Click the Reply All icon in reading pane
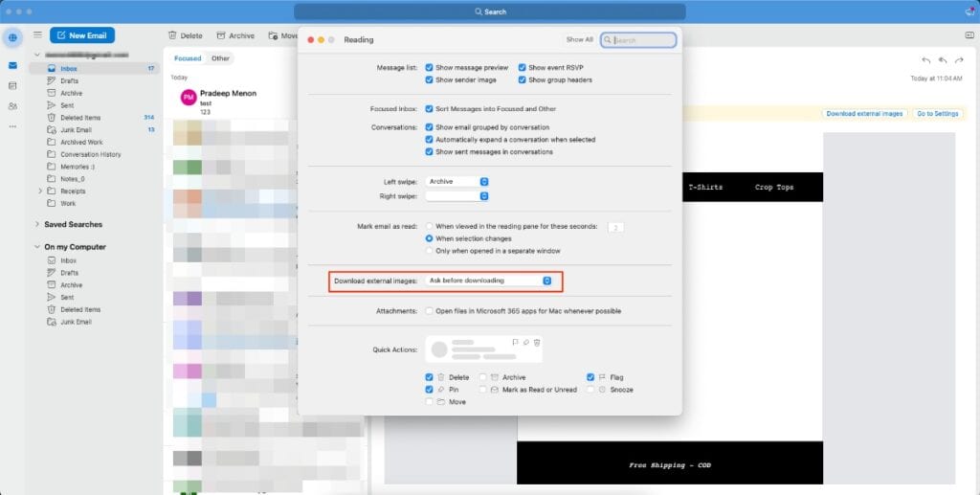The width and height of the screenshot is (980, 495). (942, 60)
